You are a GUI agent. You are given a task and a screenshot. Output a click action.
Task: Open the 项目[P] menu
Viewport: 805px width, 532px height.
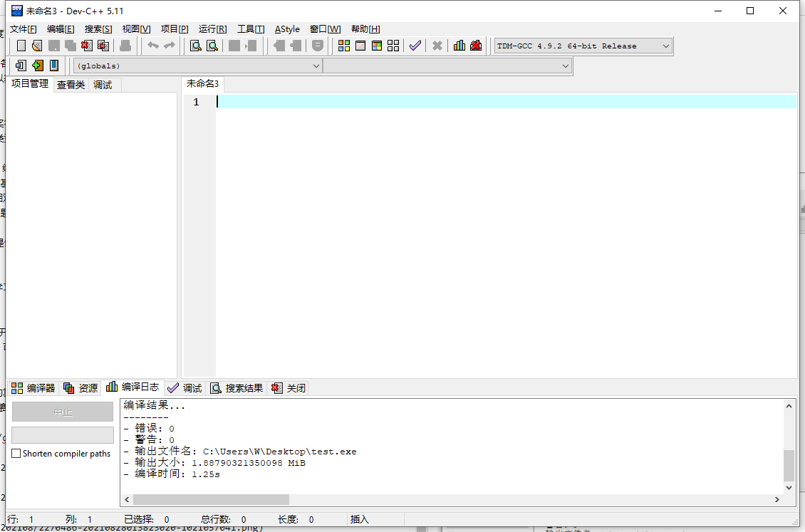pos(175,29)
